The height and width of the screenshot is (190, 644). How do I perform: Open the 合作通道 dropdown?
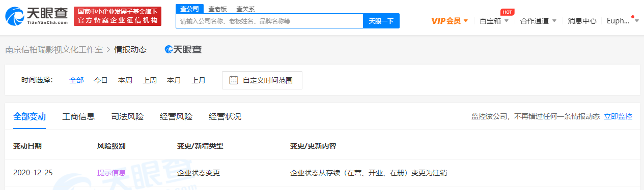click(x=538, y=21)
